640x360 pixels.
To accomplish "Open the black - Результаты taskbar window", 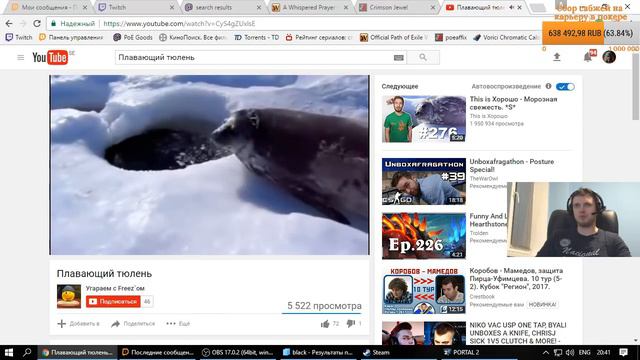I will pyautogui.click(x=318, y=353).
